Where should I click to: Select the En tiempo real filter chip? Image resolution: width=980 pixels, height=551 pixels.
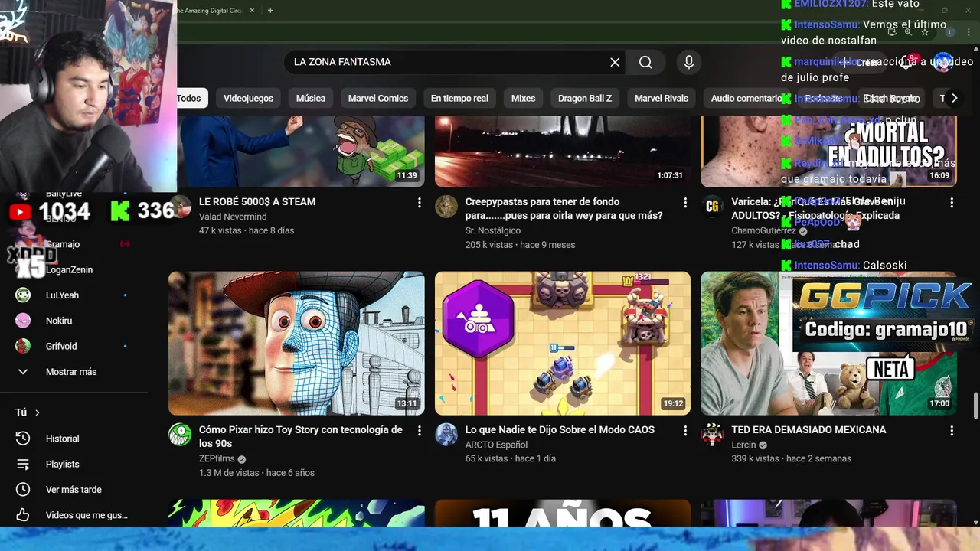459,98
